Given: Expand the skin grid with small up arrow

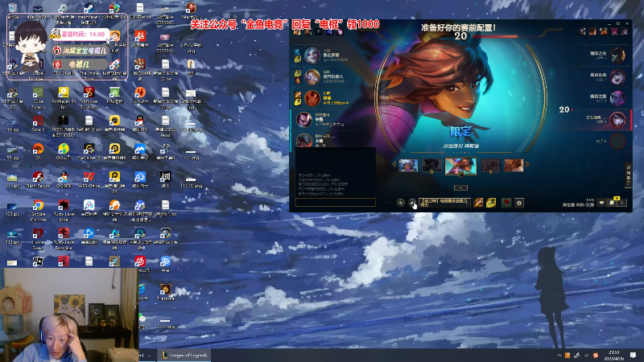Looking at the screenshot, I should click(460, 187).
